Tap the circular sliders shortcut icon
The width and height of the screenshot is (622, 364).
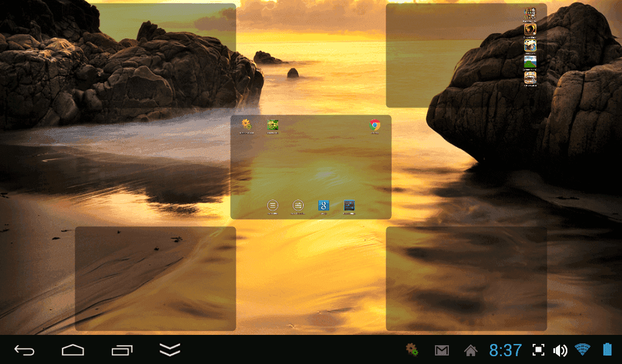pos(298,206)
